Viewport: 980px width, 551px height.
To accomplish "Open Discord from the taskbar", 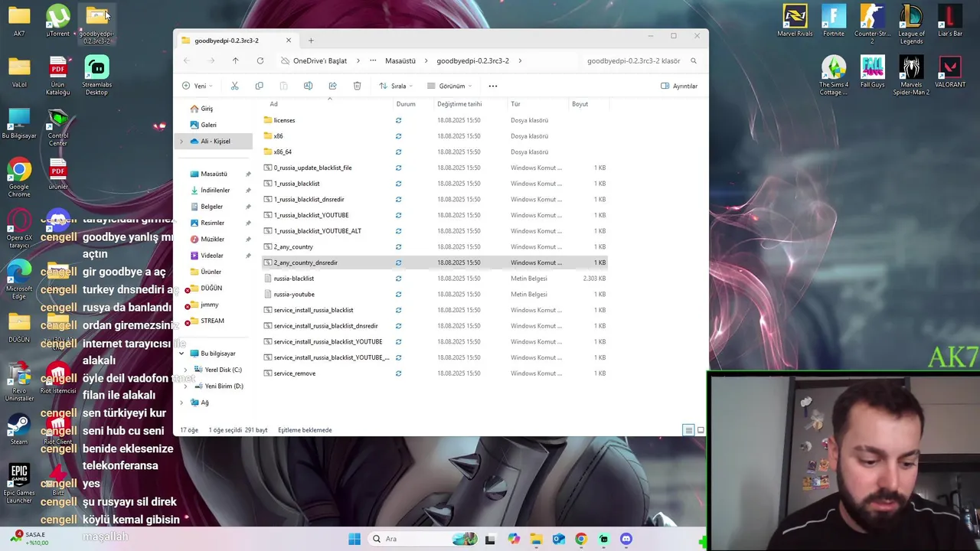I will pos(626,539).
